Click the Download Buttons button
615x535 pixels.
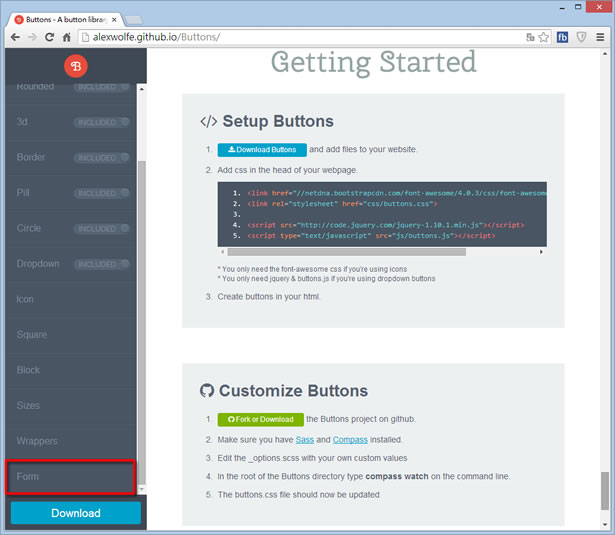point(262,150)
